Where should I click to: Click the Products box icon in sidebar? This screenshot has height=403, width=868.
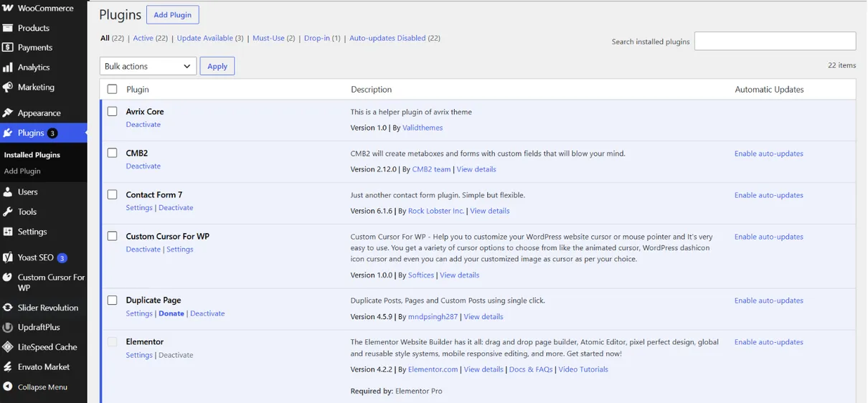8,28
